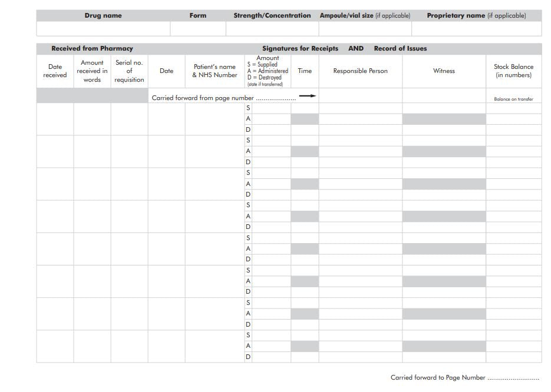This screenshot has width=551, height=392.
Task: Select the blank box below Form
Action: [x=198, y=29]
